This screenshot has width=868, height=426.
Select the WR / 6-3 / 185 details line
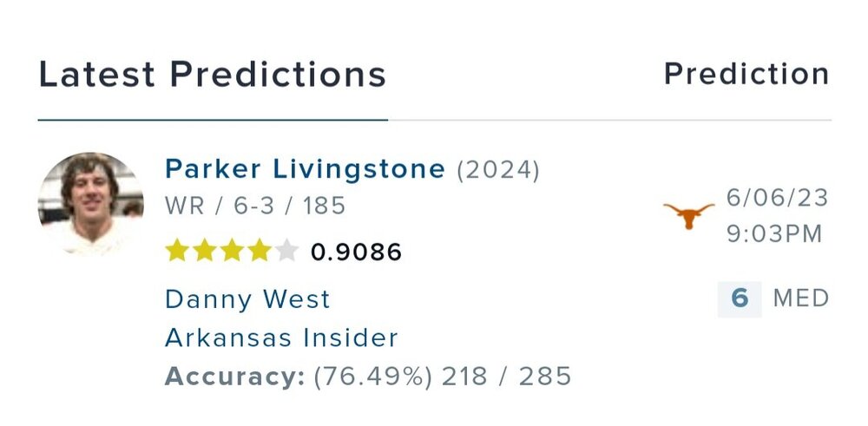point(255,206)
